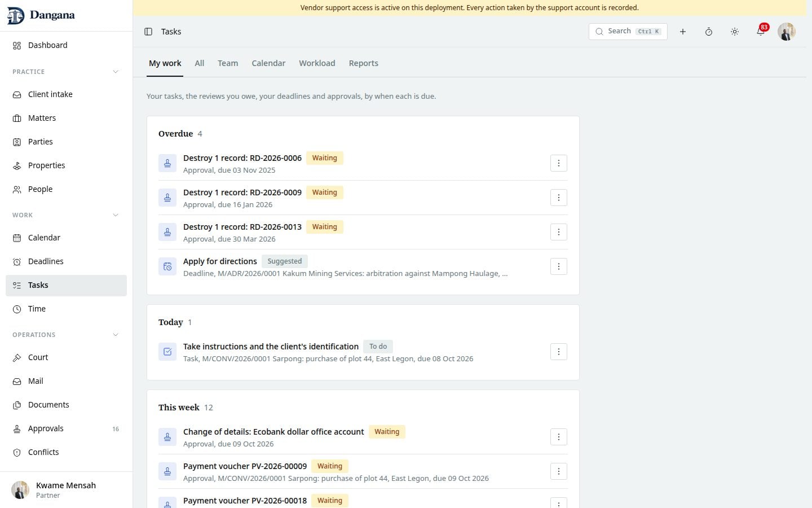This screenshot has height=508, width=812.
Task: Switch to the All tab
Action: click(200, 63)
